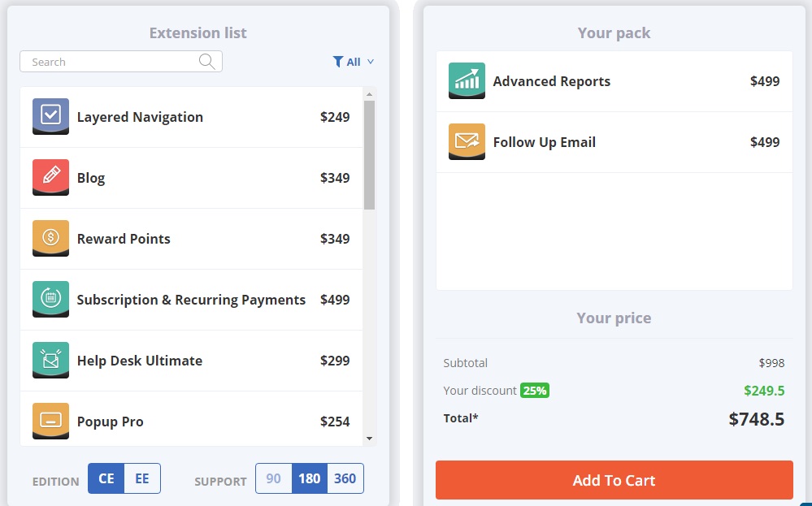Screen dimensions: 812x506
Task: Select the 180 days support option
Action: click(309, 478)
